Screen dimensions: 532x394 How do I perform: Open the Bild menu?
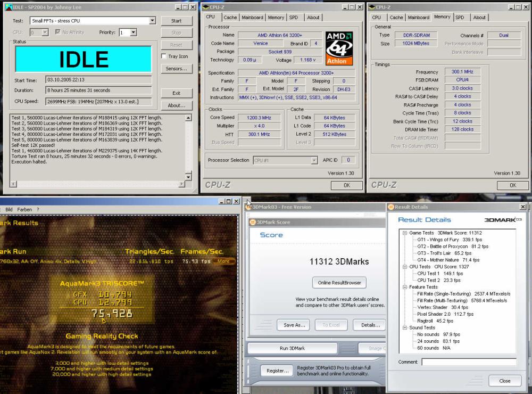(9, 210)
